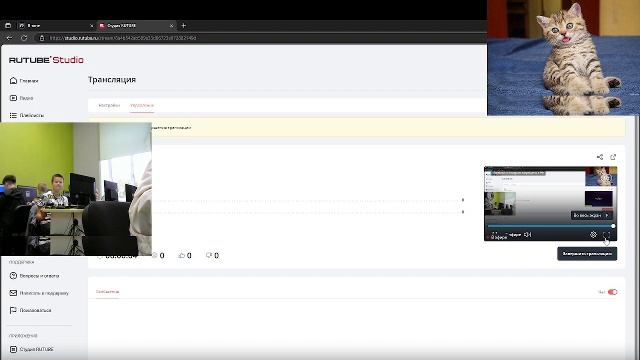Open Вопросы и ответы help item
The width and height of the screenshot is (640, 360).
click(x=34, y=276)
